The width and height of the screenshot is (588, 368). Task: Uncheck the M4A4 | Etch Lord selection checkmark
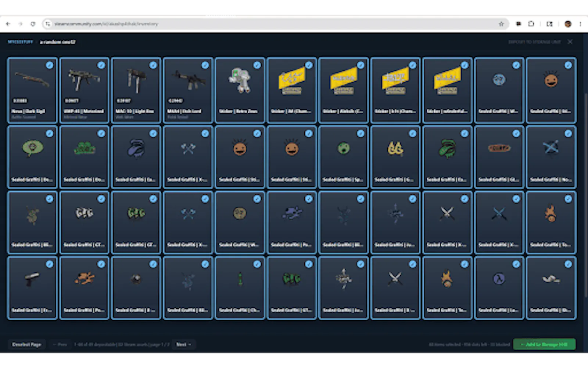tap(205, 65)
